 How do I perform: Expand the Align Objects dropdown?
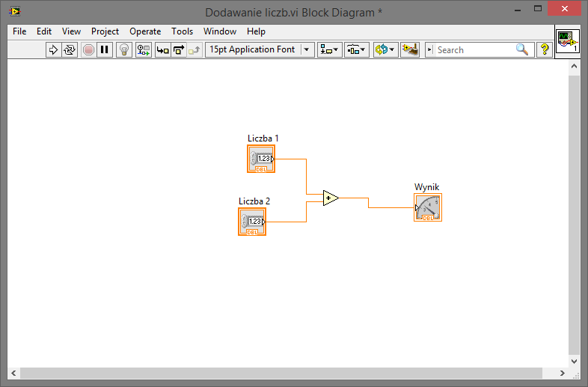tap(328, 50)
